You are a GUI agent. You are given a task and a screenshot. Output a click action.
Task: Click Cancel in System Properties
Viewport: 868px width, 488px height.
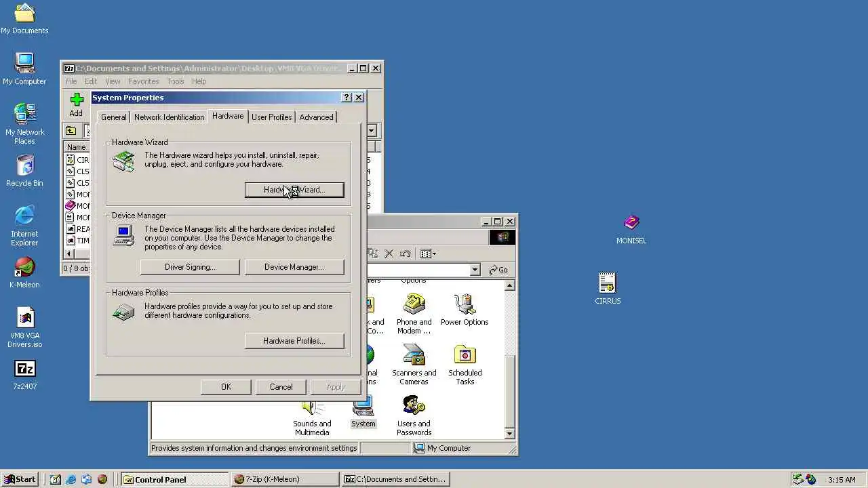tap(281, 387)
